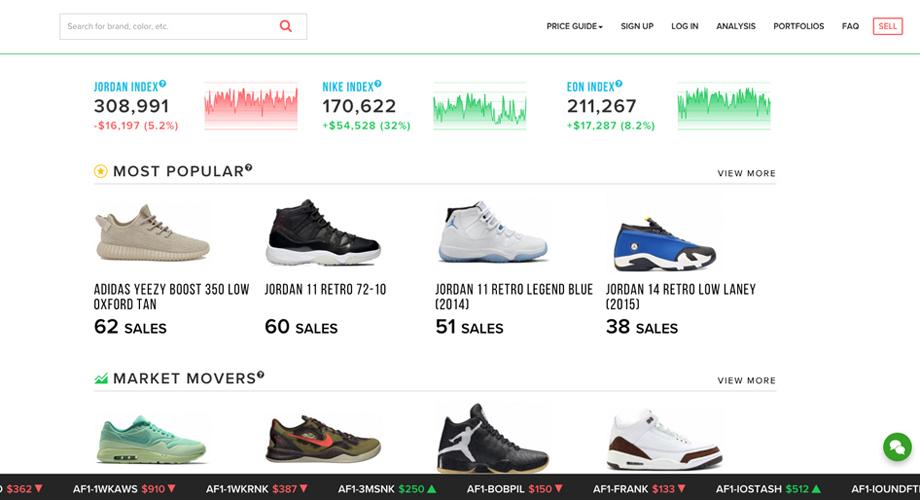This screenshot has height=500, width=920.
Task: Click the EON Index heading
Action: [x=590, y=87]
